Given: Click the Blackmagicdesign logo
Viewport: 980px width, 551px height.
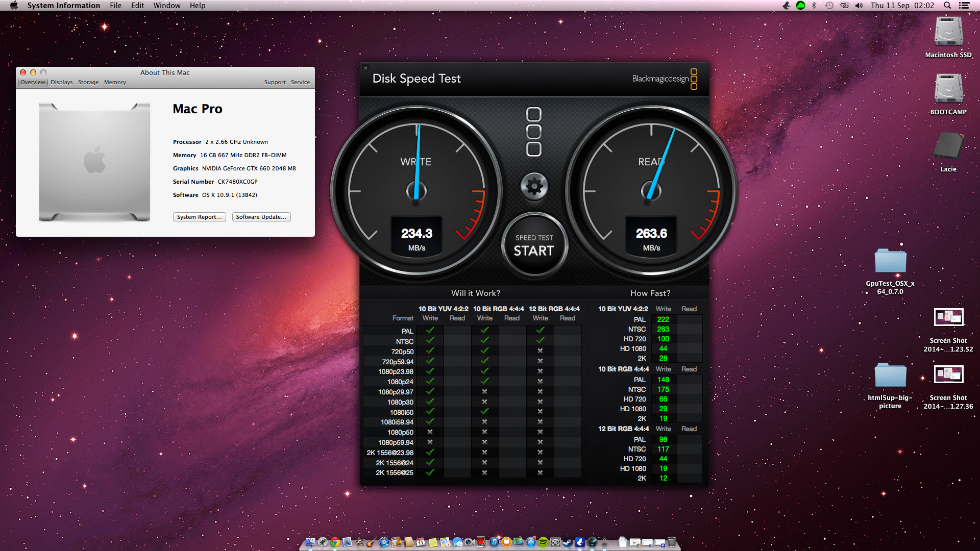Looking at the screenshot, I should coord(665,79).
